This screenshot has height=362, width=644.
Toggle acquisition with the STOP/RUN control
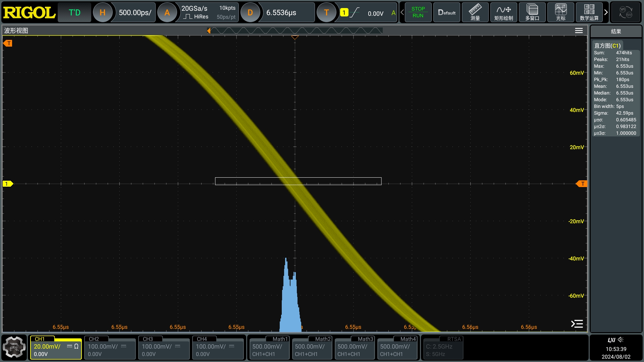pyautogui.click(x=418, y=12)
